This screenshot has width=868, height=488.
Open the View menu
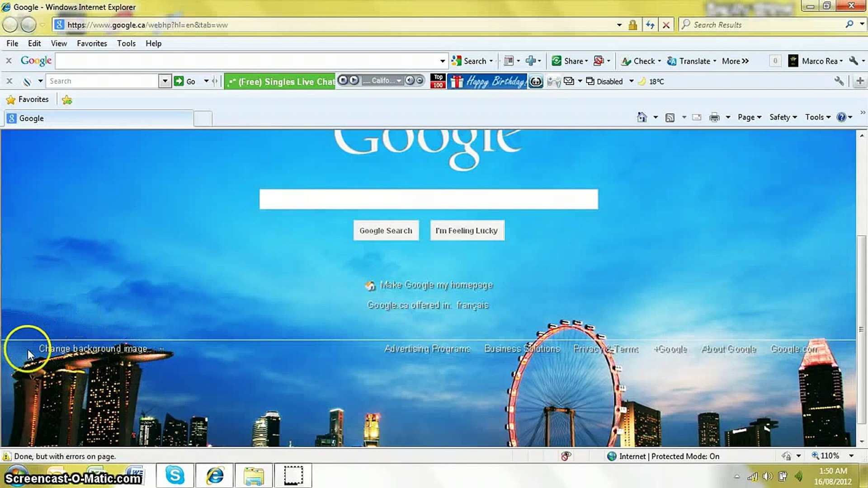pos(59,43)
